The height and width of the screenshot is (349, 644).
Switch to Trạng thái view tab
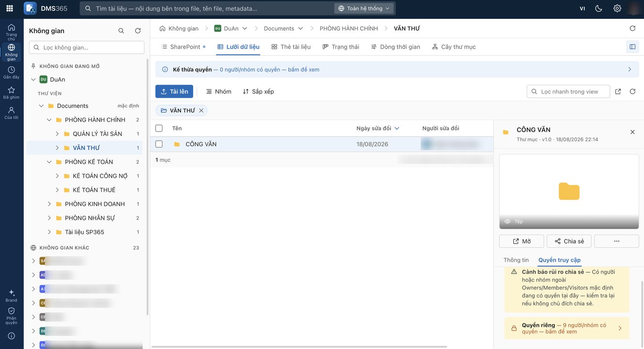pyautogui.click(x=341, y=47)
